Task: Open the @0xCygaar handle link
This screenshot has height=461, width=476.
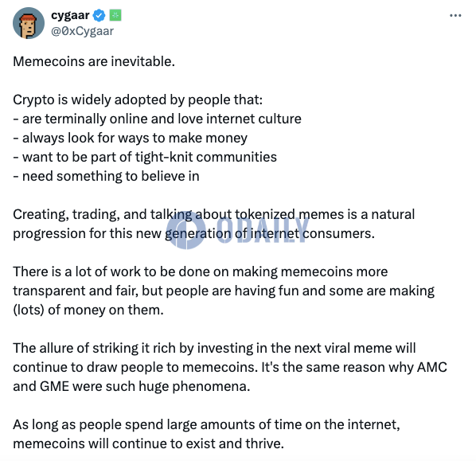Action: (x=82, y=31)
